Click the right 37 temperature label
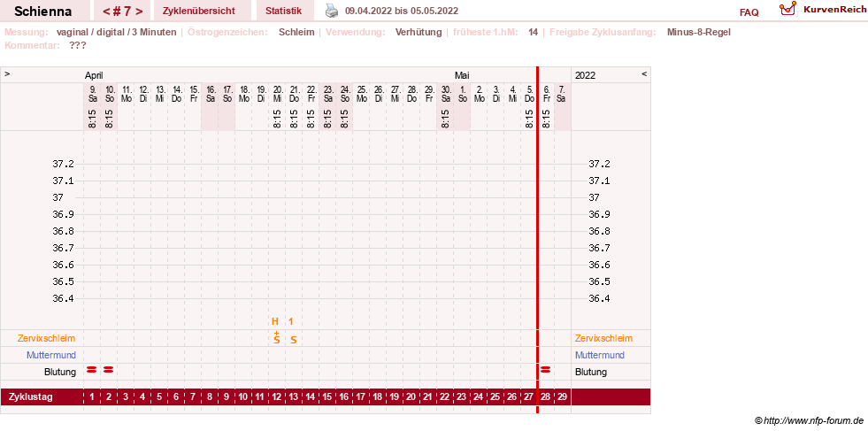 tap(594, 197)
